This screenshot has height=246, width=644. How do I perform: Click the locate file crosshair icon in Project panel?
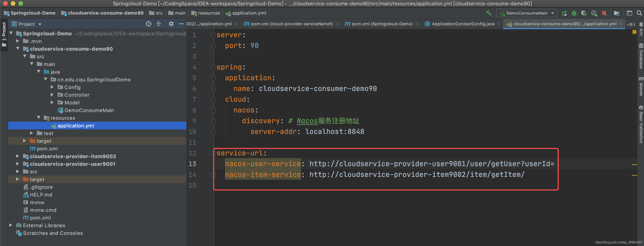tap(148, 24)
